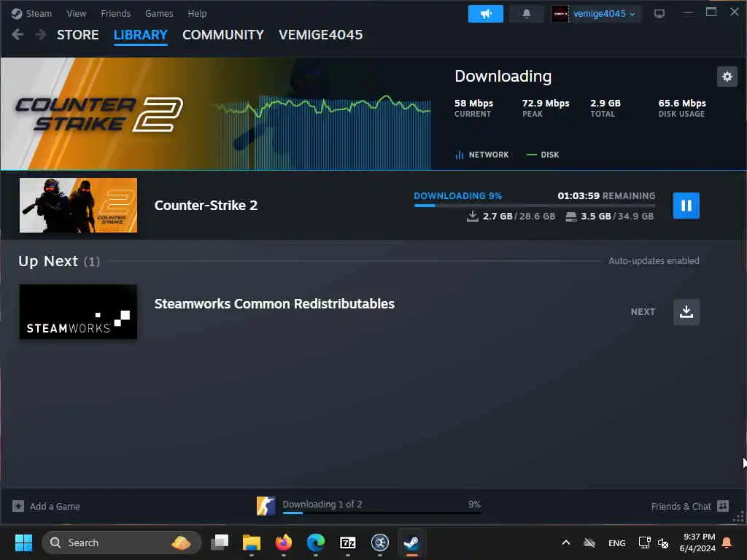Image resolution: width=747 pixels, height=560 pixels.
Task: Click Steamworks Common Redistributables title
Action: click(274, 304)
